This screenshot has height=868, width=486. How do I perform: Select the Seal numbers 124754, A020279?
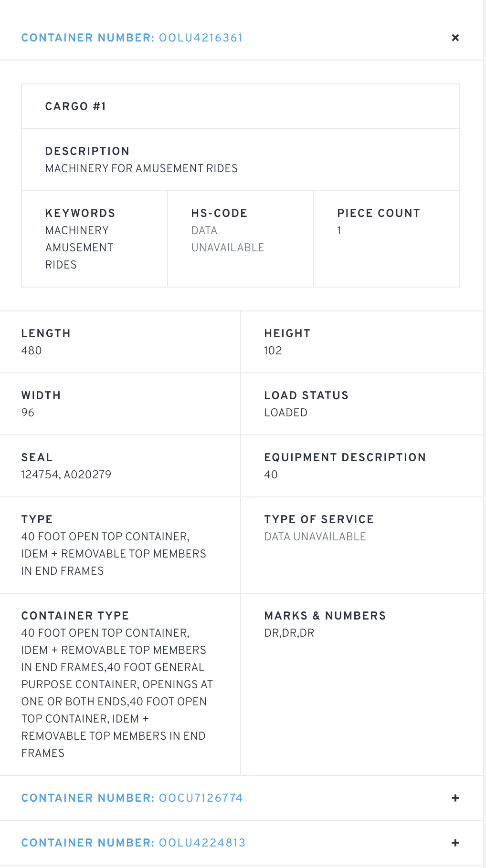pos(66,475)
